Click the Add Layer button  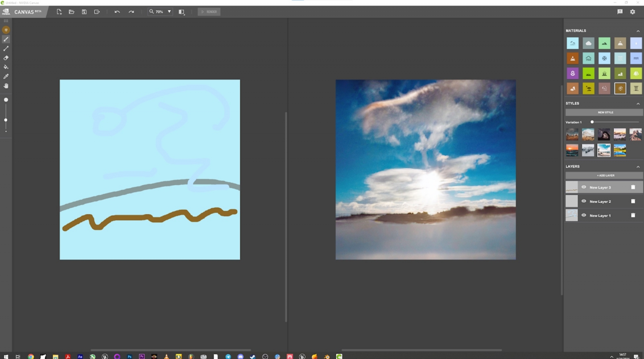pyautogui.click(x=605, y=176)
